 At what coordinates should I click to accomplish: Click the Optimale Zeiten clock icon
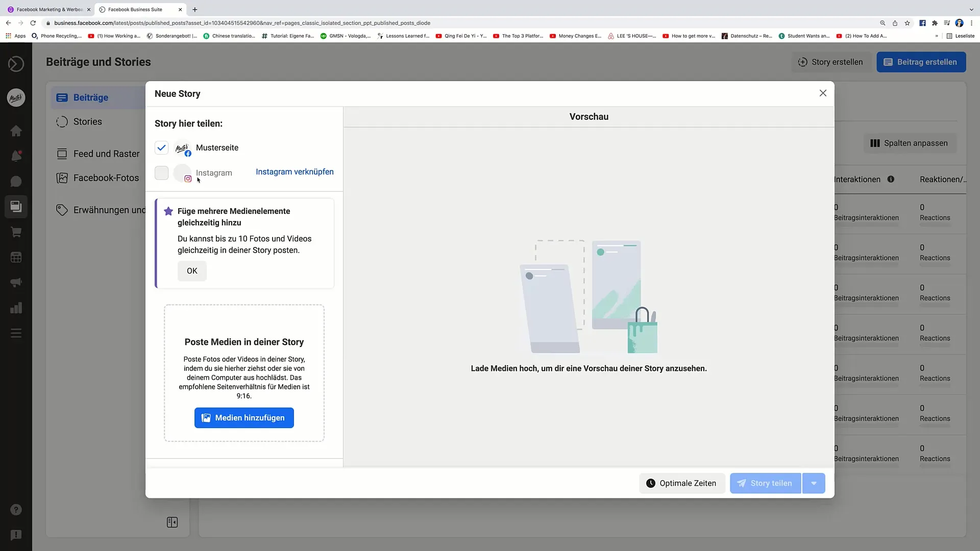tap(650, 483)
